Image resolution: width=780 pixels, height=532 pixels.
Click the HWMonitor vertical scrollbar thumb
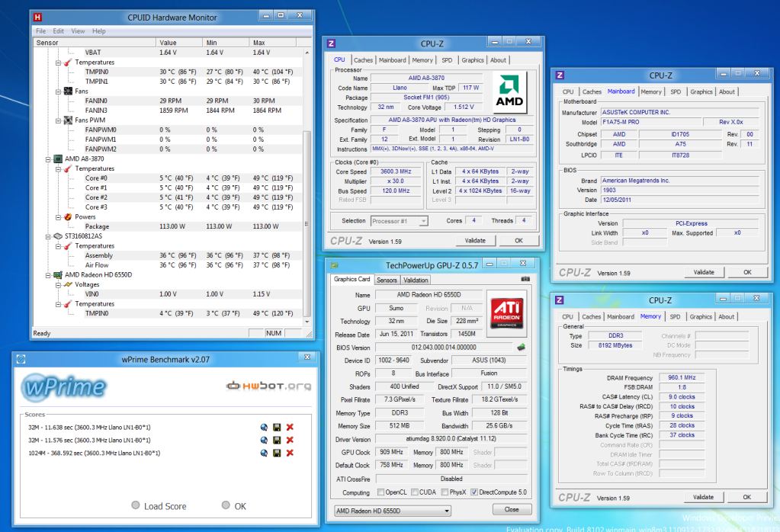(307, 223)
